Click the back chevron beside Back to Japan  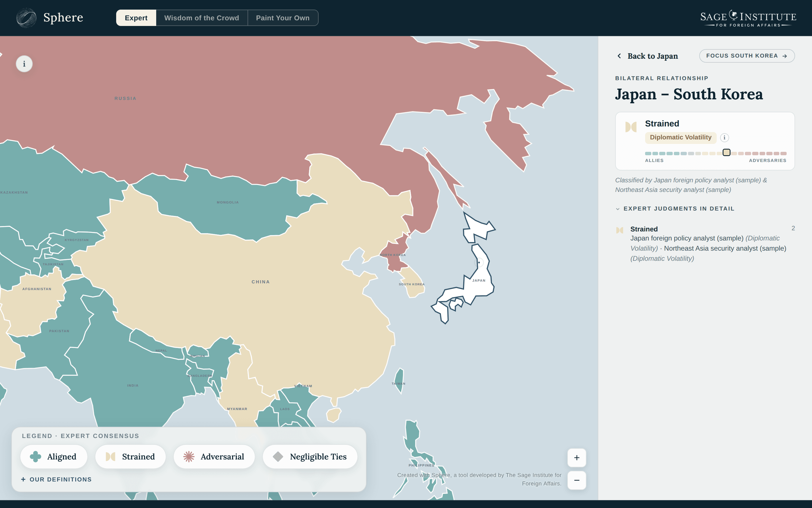619,56
